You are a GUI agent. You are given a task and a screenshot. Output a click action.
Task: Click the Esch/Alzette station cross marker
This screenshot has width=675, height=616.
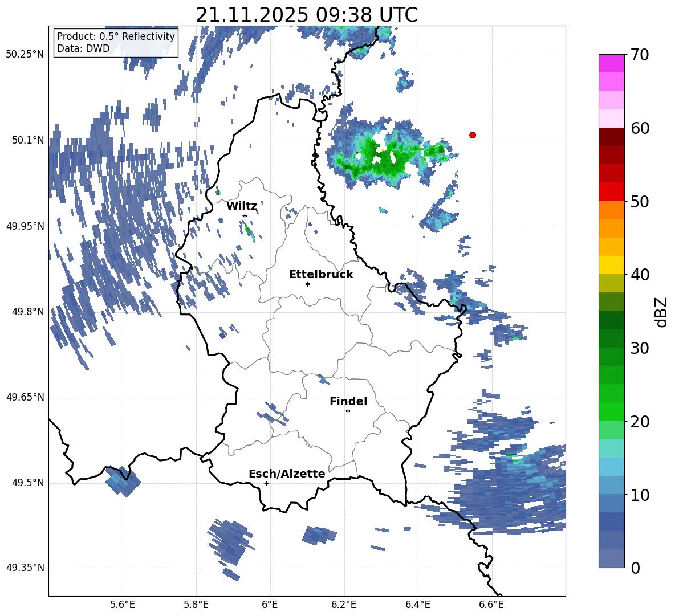click(x=266, y=483)
